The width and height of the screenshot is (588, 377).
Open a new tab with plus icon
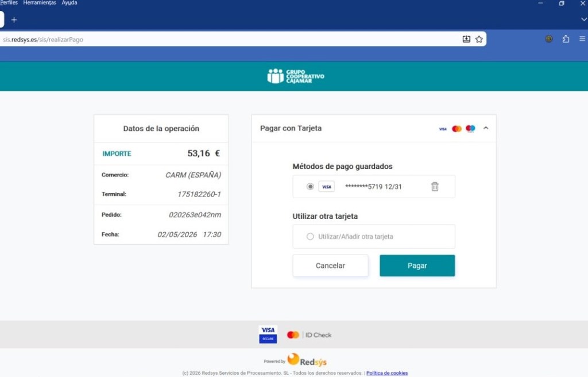14,20
